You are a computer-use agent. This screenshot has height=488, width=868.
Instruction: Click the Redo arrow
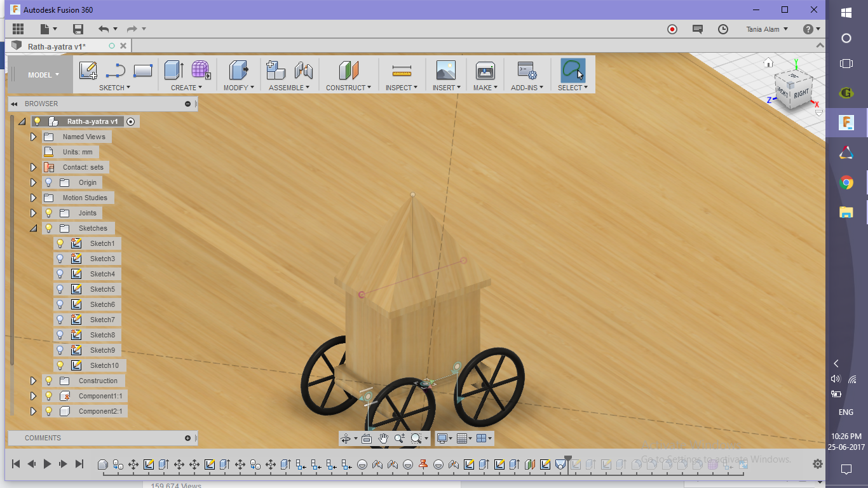(132, 29)
